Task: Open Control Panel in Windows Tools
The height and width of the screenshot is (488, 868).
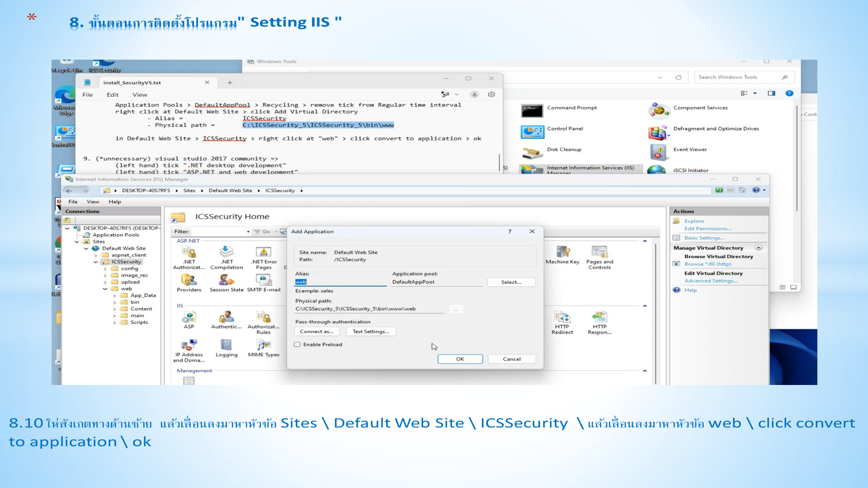Action: point(552,131)
